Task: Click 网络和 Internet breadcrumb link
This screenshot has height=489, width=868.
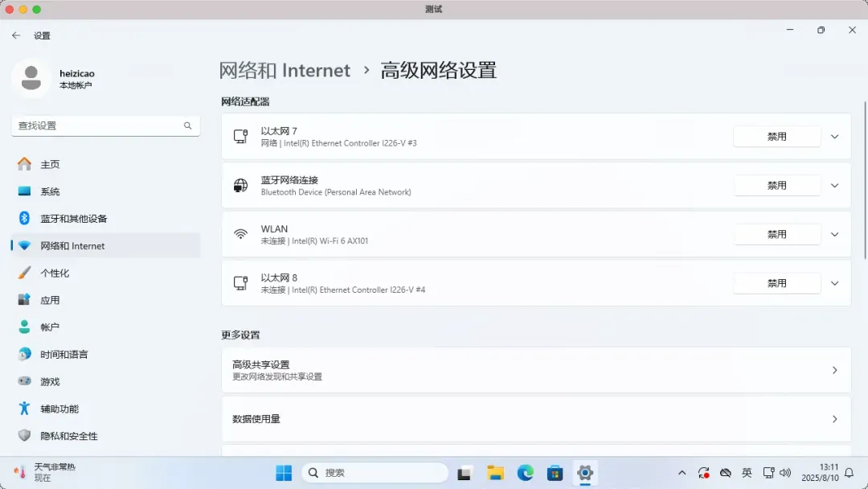Action: click(285, 71)
